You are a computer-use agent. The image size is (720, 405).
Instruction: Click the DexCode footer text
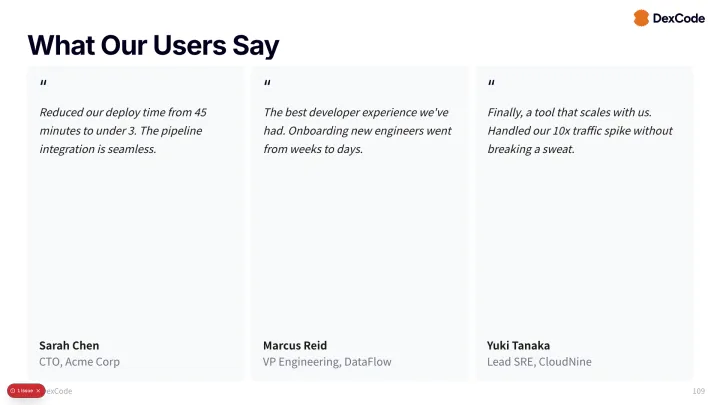point(60,390)
